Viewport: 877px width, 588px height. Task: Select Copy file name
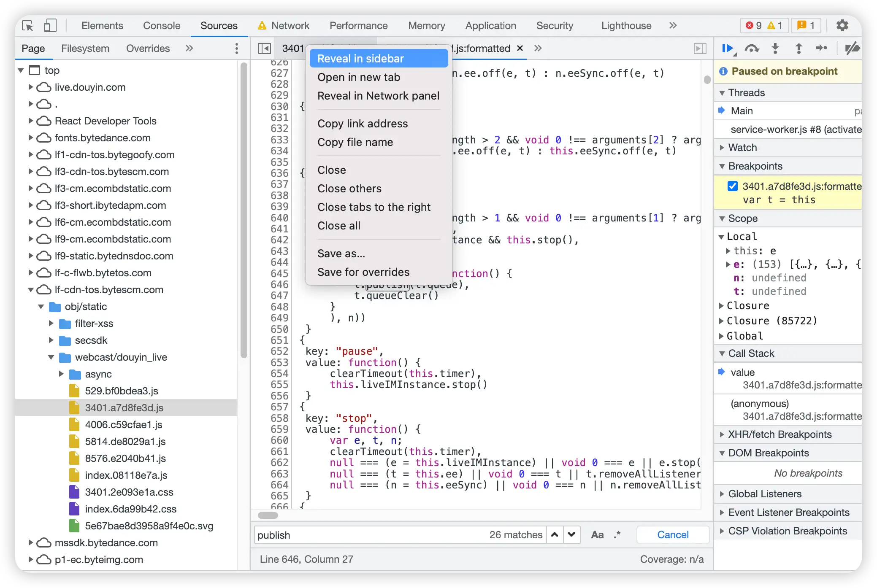(379, 142)
